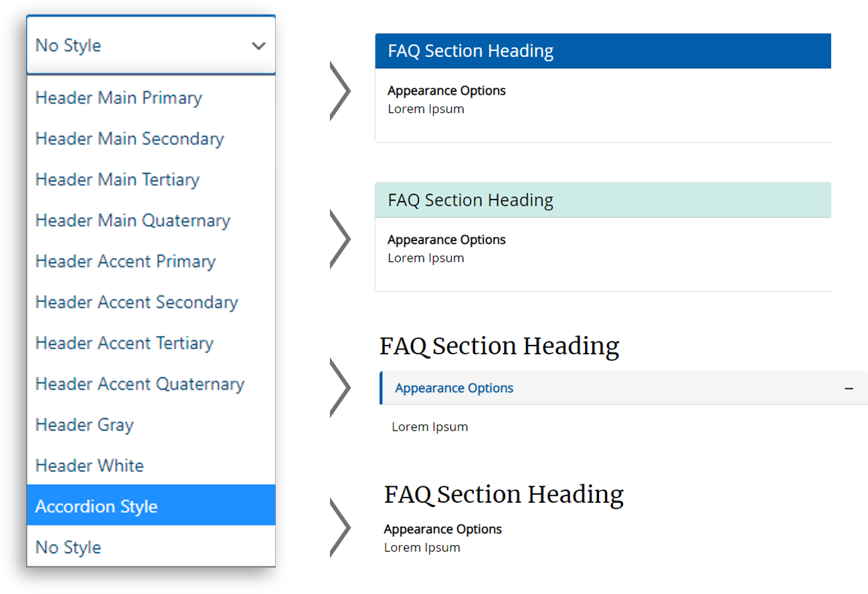
Task: Collapse the Appearance Options accordion panel
Action: click(850, 388)
